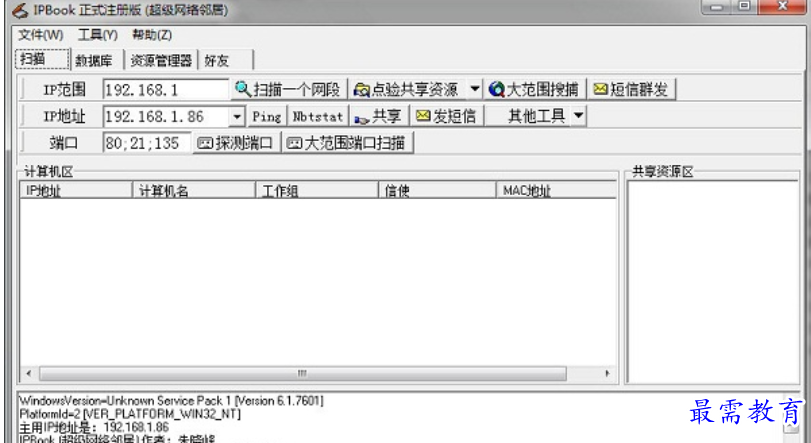Open the 文件(W) menu

(40, 35)
